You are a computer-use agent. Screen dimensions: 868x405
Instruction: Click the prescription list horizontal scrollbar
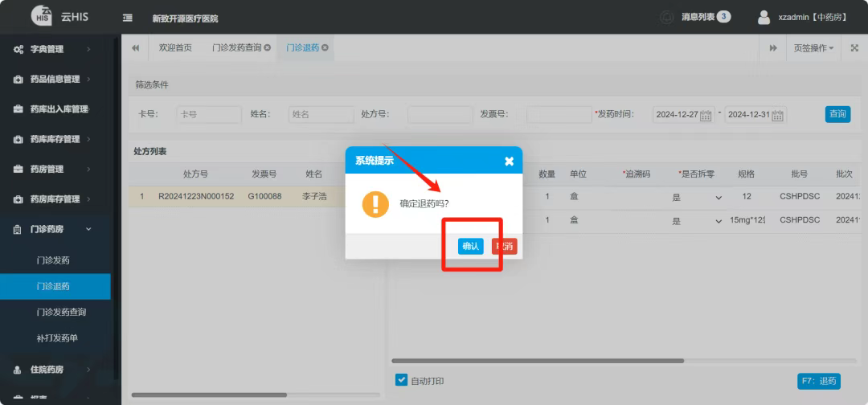coord(209,395)
